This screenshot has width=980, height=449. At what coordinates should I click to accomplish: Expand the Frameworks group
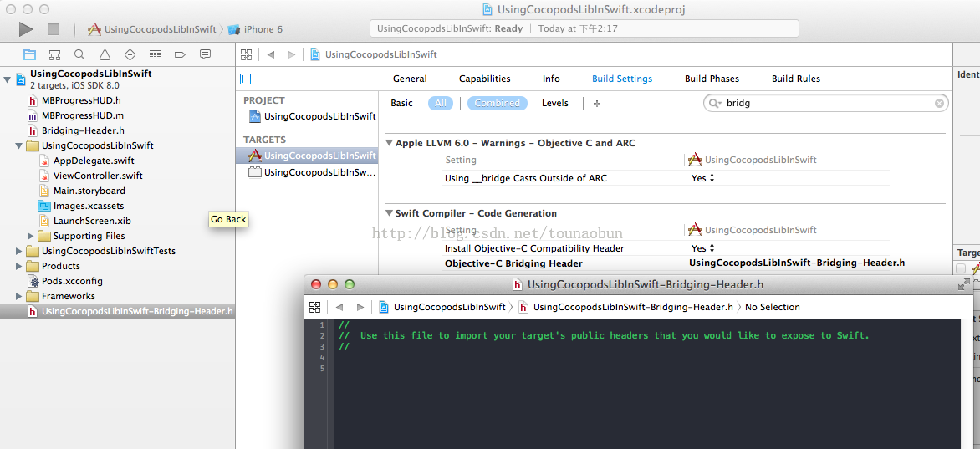[18, 296]
